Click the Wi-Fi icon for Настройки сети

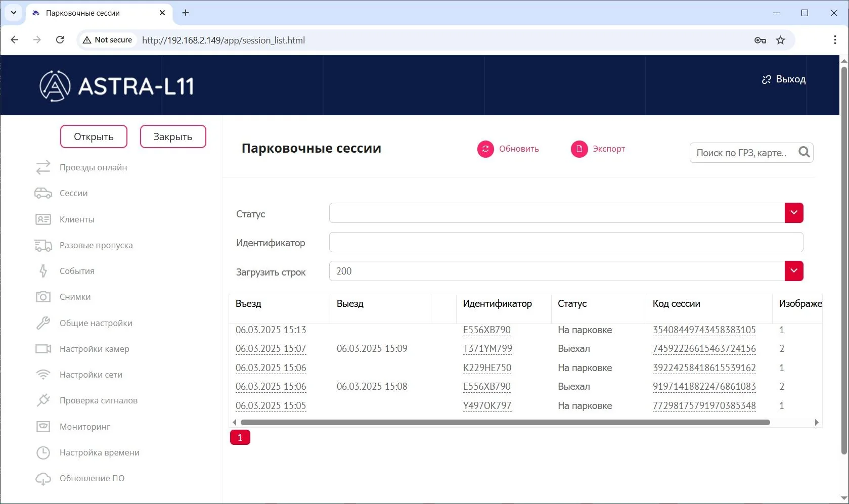(43, 375)
